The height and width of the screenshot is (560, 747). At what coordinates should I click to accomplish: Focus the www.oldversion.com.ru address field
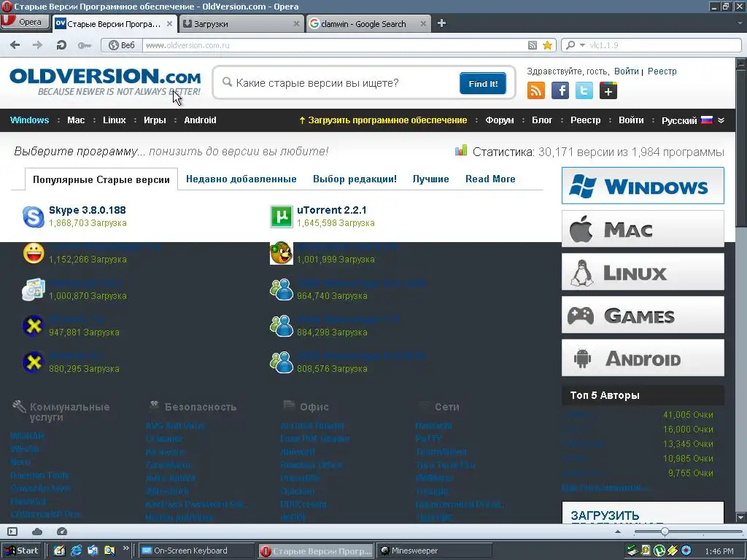(x=333, y=45)
